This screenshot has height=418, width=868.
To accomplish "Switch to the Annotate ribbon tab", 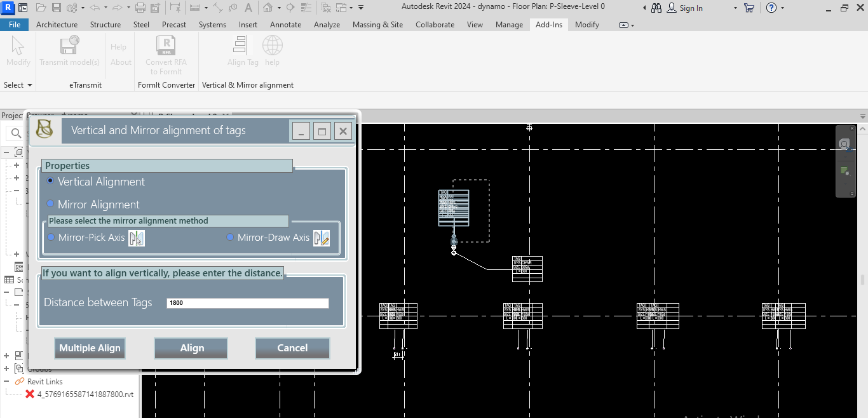I will 285,25.
